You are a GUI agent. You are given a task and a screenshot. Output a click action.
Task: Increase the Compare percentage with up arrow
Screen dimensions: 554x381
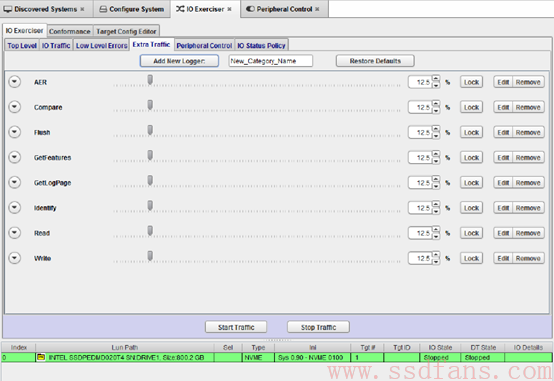coord(436,104)
